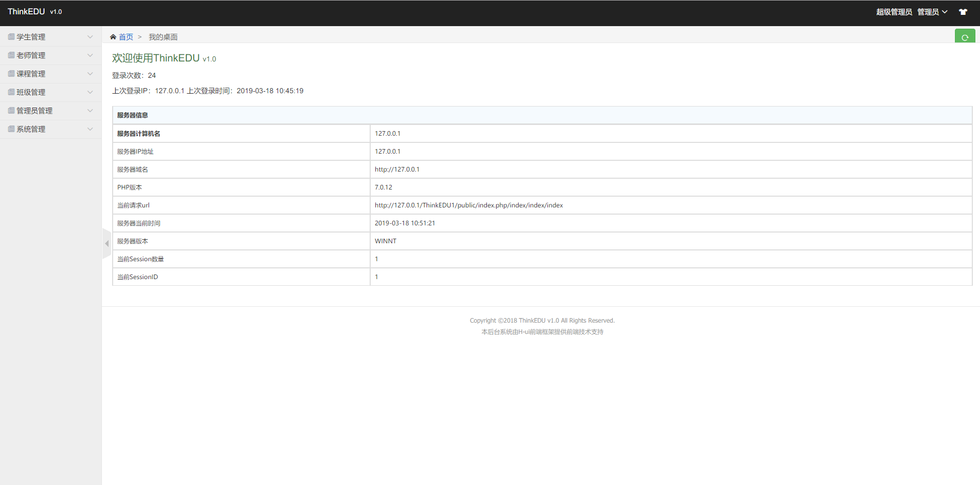Open 班级管理 menu item

[51, 92]
